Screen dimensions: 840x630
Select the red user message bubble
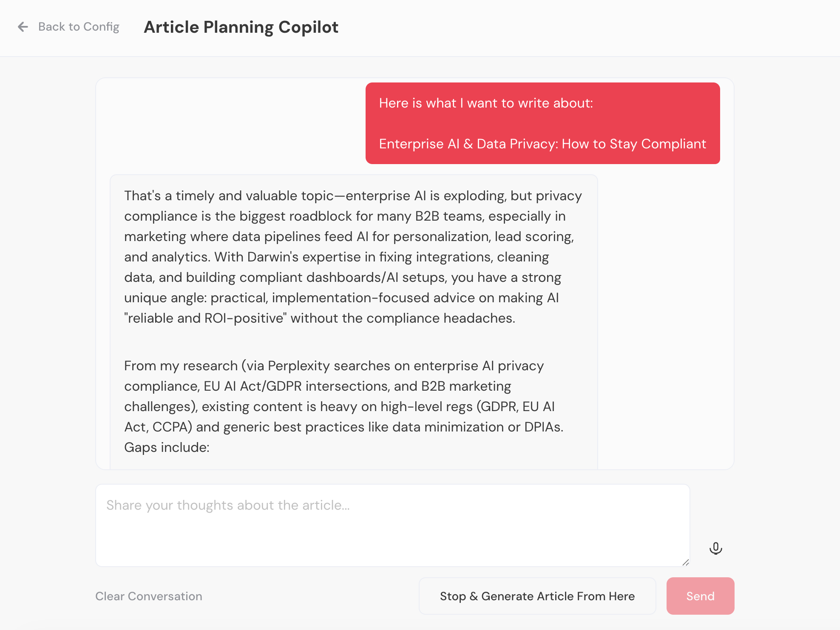tap(542, 123)
